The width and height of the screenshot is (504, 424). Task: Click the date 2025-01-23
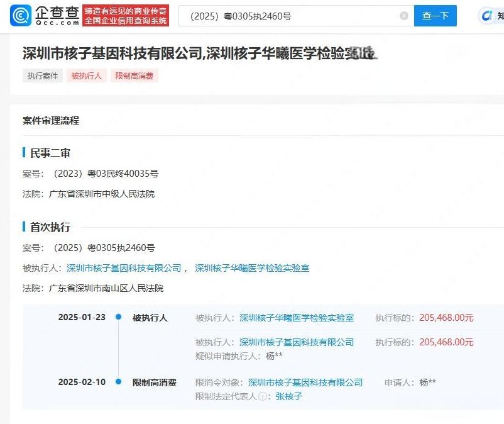tap(82, 318)
